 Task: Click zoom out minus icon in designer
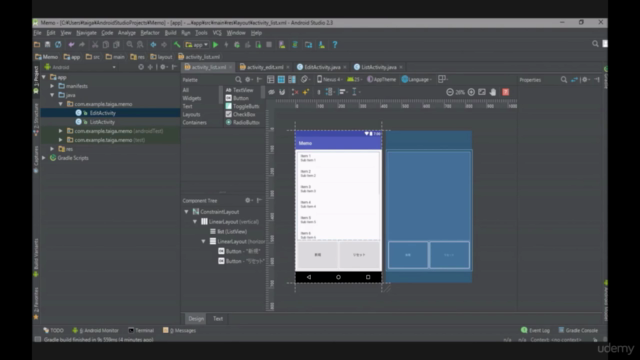pos(450,92)
